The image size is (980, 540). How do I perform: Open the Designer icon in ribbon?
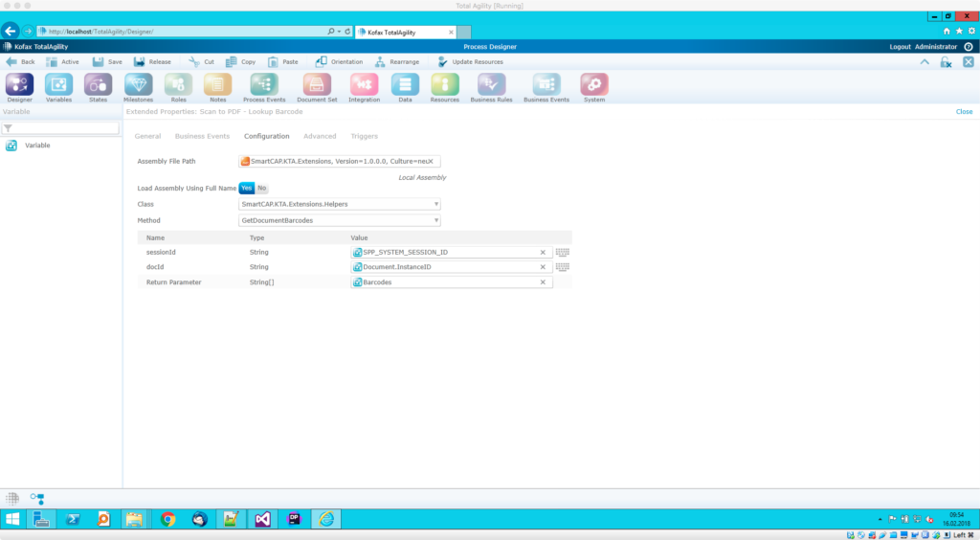coord(19,84)
